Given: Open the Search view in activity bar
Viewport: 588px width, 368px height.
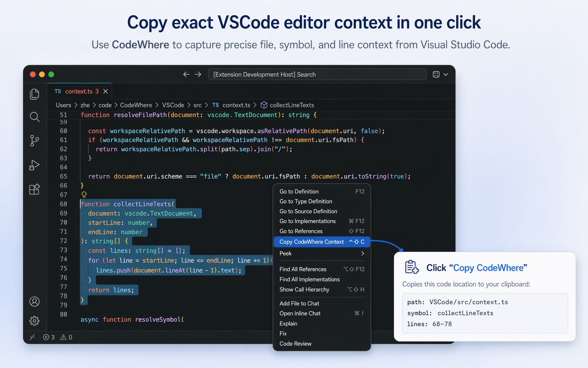Looking at the screenshot, I should (x=34, y=117).
